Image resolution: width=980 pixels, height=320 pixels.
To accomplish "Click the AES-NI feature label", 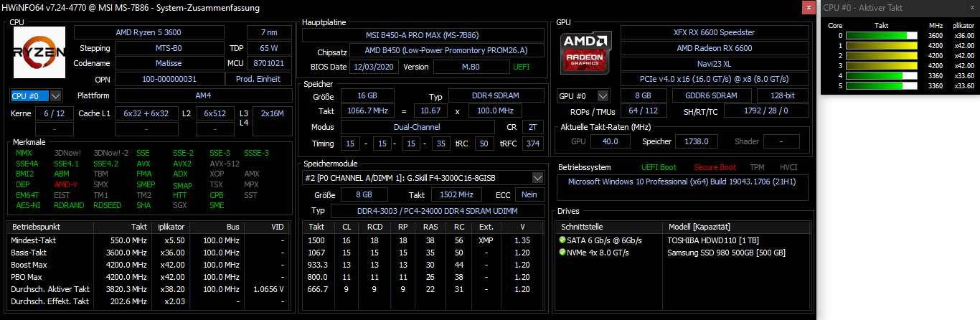I will tap(28, 205).
